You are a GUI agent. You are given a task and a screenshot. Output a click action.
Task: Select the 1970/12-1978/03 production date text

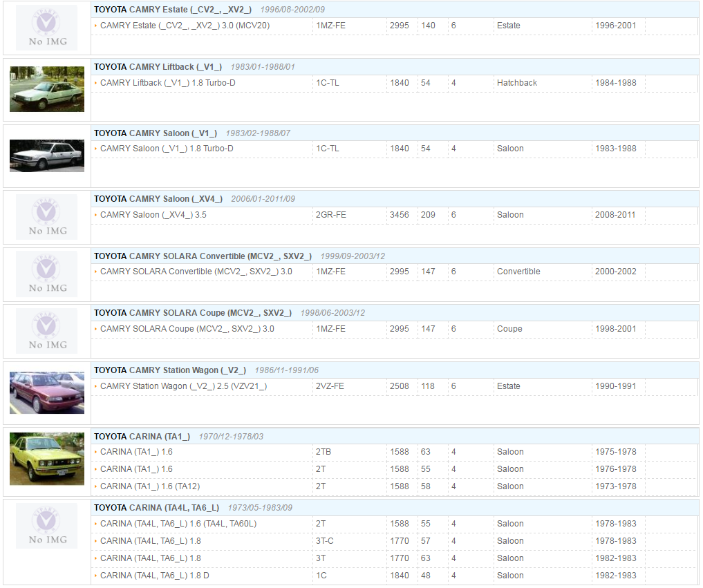(231, 437)
